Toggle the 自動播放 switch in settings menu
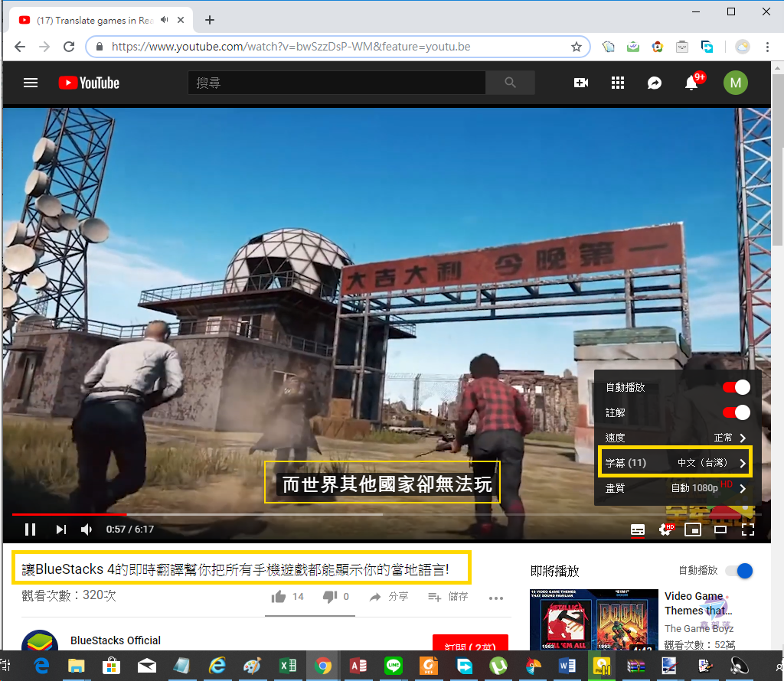The height and width of the screenshot is (681, 784). click(736, 387)
